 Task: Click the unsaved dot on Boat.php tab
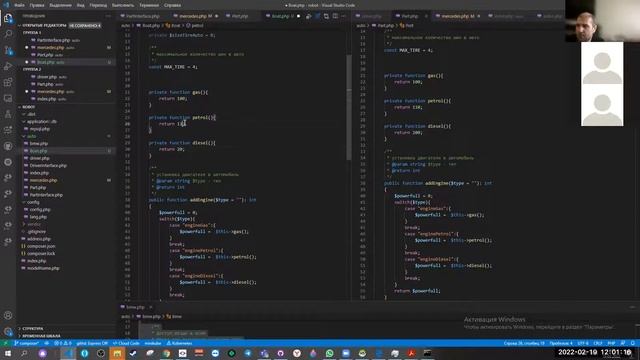point(298,16)
